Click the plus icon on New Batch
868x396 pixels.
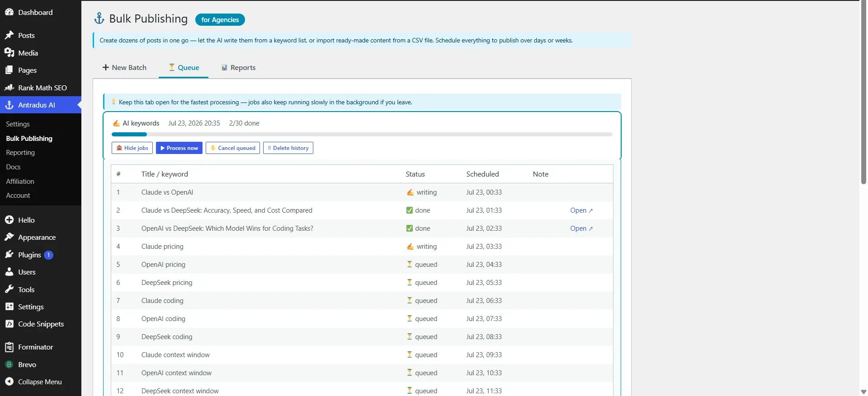[106, 67]
